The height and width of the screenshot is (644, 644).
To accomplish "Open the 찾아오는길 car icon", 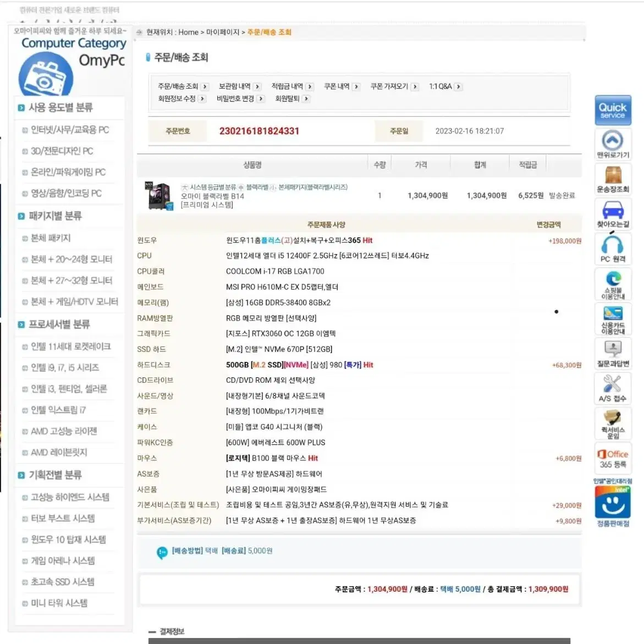I will [613, 213].
